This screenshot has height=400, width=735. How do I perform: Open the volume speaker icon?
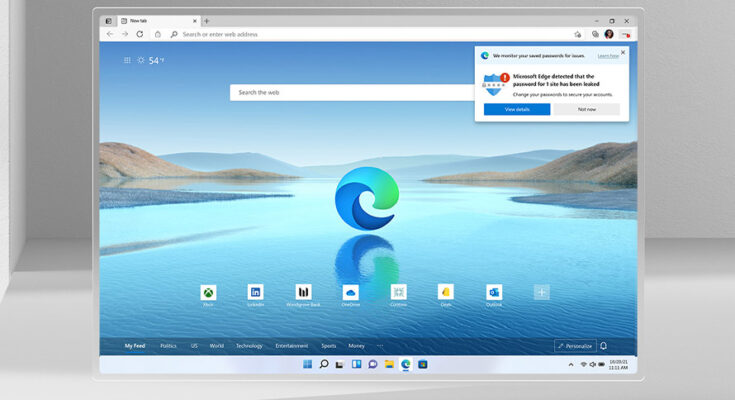592,364
